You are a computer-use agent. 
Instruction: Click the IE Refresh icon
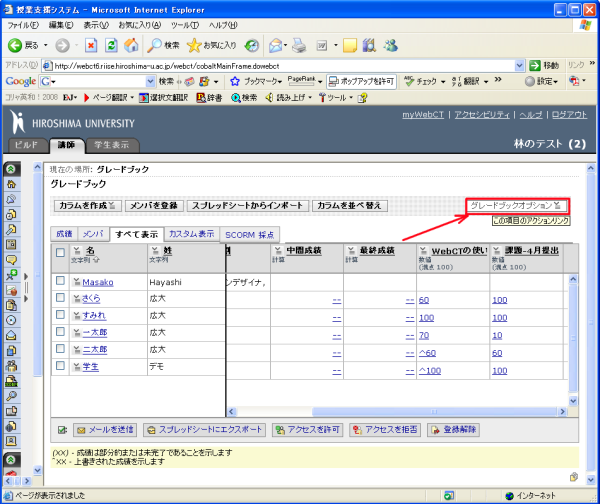click(x=111, y=46)
